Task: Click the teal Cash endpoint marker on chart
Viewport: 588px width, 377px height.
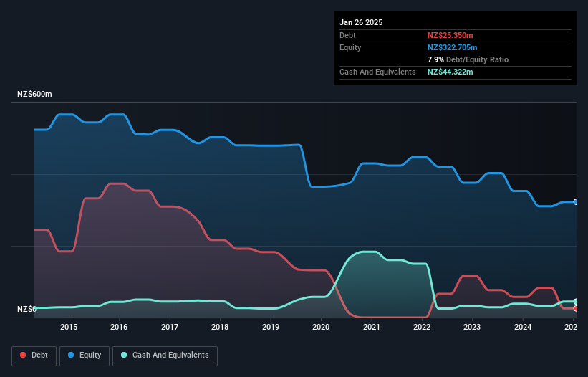Action: tap(576, 302)
